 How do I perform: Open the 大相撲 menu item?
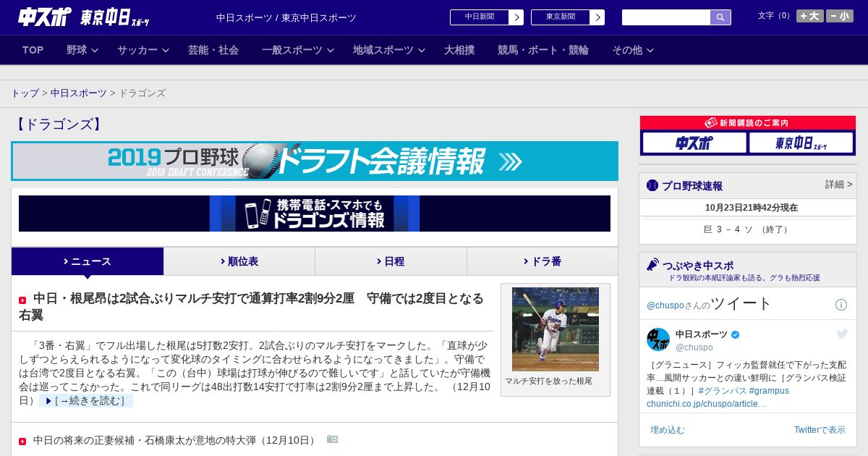point(459,50)
